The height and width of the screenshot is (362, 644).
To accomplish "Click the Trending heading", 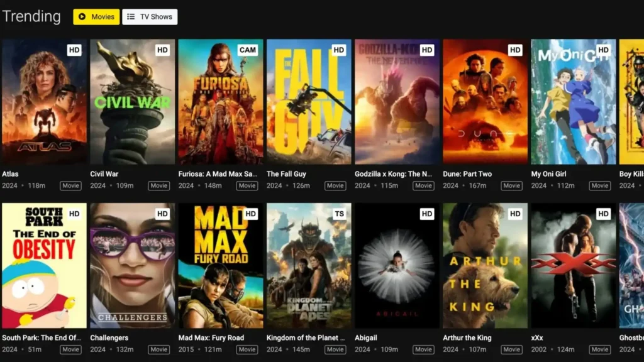I will [31, 17].
